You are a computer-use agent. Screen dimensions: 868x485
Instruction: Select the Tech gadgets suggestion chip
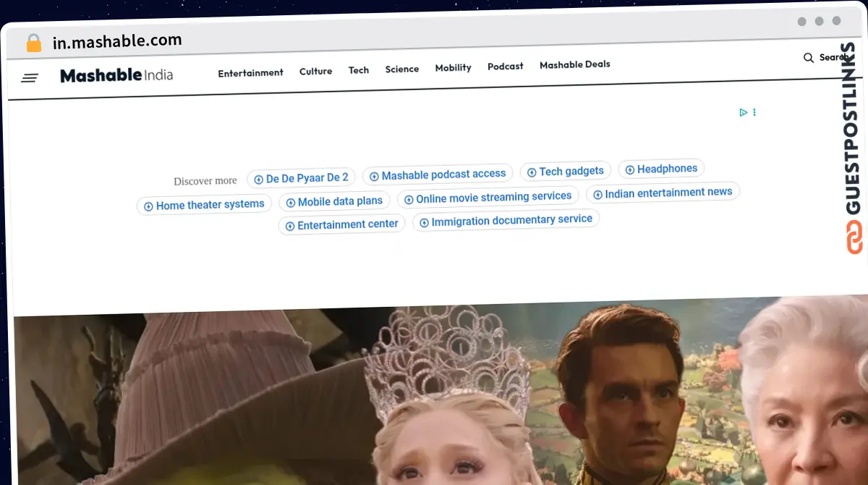(x=565, y=172)
